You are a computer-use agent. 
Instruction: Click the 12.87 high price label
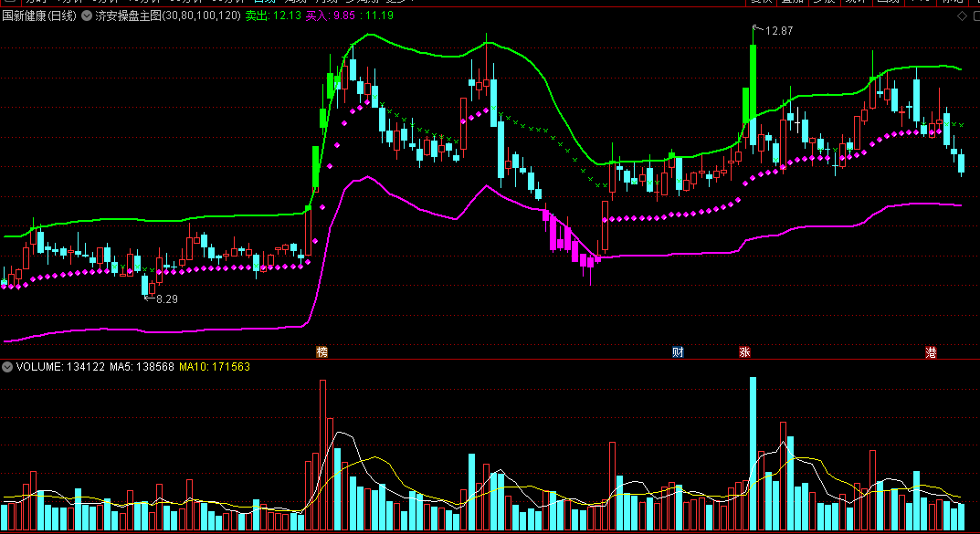point(779,31)
